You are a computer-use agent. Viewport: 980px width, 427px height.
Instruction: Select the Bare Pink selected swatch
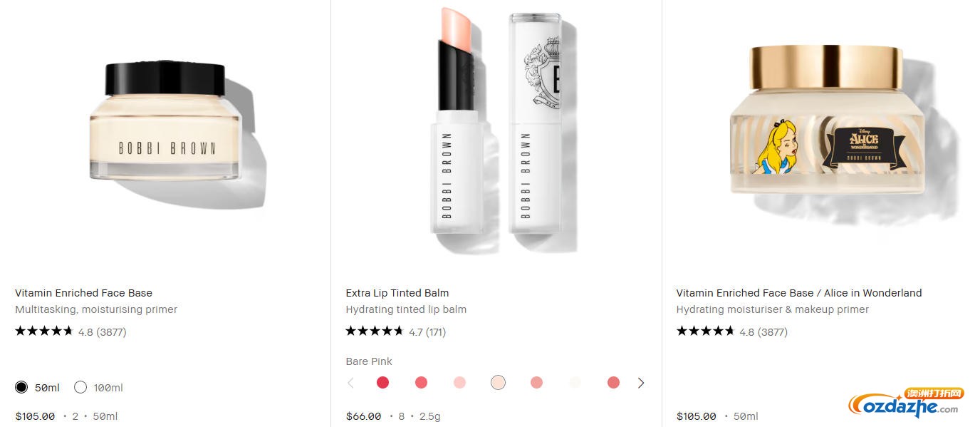(498, 383)
